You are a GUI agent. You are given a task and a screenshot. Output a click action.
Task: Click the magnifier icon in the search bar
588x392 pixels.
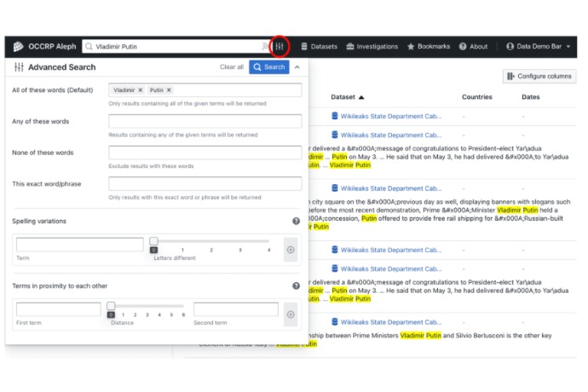coord(89,47)
